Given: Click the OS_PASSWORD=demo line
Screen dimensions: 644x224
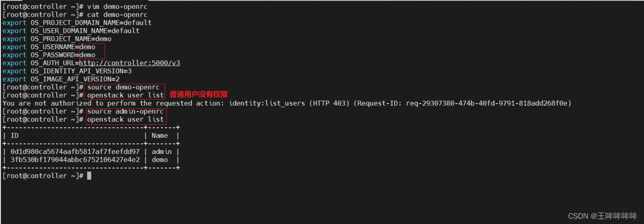Looking at the screenshot, I should point(49,55).
